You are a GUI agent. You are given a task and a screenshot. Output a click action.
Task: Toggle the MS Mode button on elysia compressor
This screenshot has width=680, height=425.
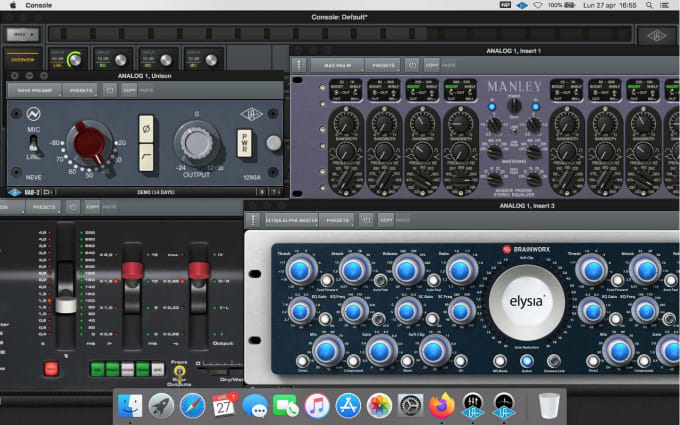[x=500, y=361]
